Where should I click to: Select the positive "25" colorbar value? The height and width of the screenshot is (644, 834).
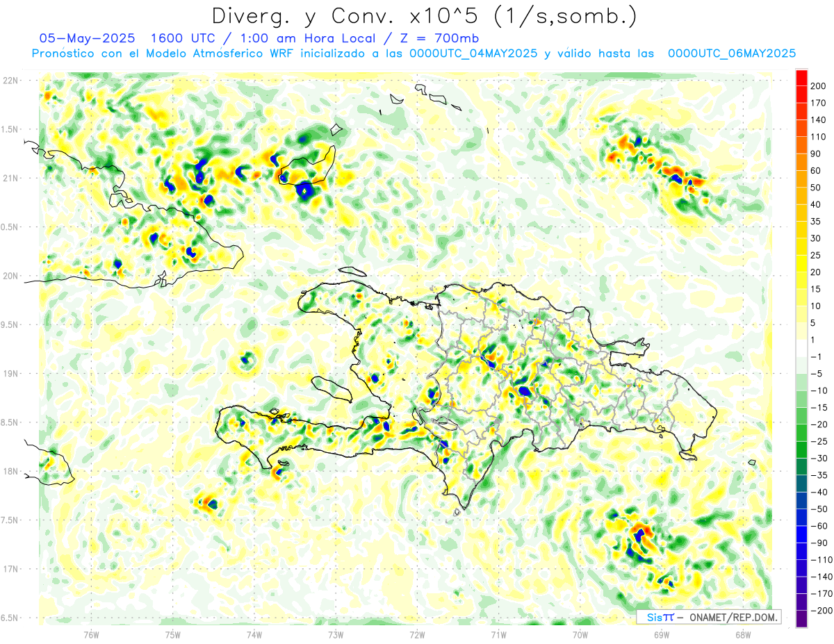816,255
